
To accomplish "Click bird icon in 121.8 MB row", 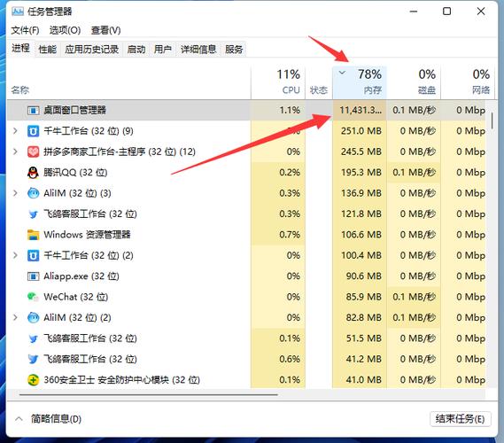I will coord(33,214).
